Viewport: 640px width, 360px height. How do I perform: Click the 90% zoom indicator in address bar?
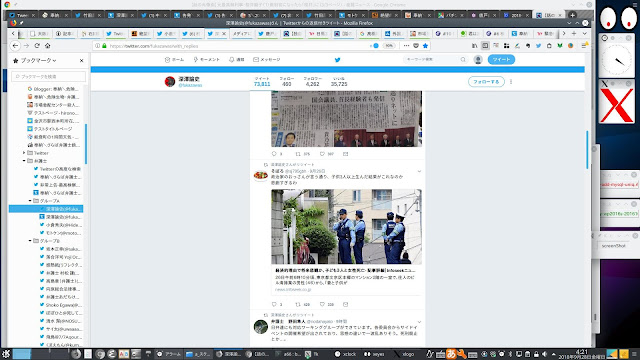point(389,46)
